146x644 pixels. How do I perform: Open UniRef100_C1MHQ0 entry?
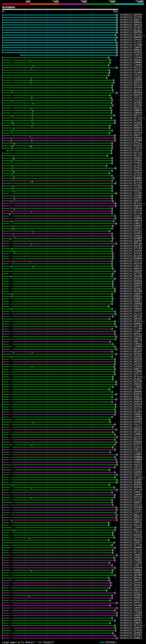131,65
